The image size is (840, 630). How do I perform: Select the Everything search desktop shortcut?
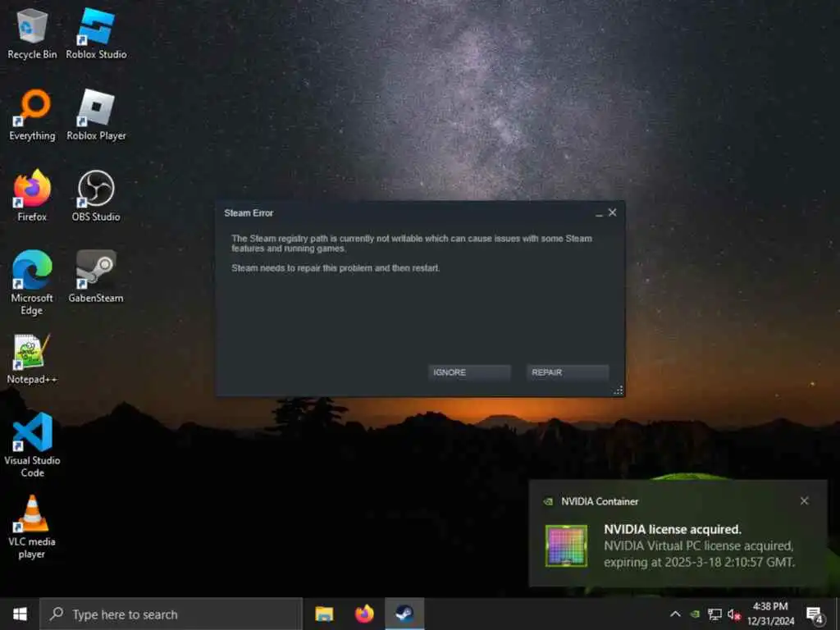pyautogui.click(x=32, y=115)
